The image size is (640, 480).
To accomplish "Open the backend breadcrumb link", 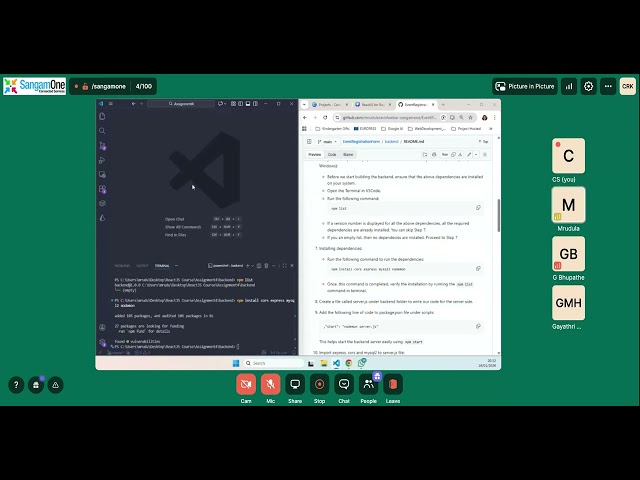I will click(391, 142).
